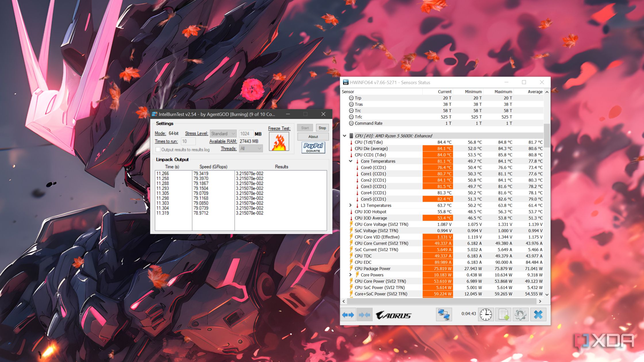Viewport: 644px width, 362px height.
Task: Expand the L3 Temperatures group
Action: point(350,205)
